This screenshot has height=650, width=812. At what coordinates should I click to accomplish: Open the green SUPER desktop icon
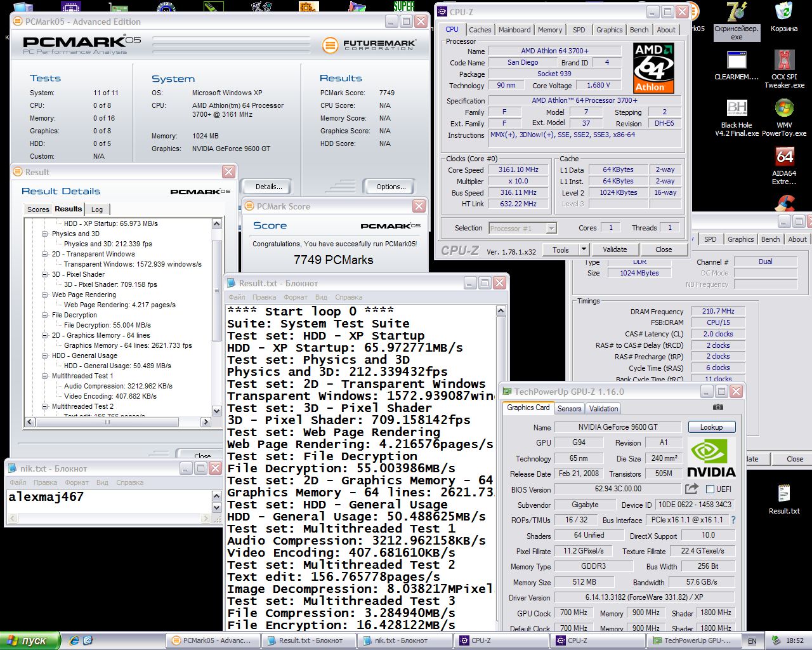click(403, 6)
